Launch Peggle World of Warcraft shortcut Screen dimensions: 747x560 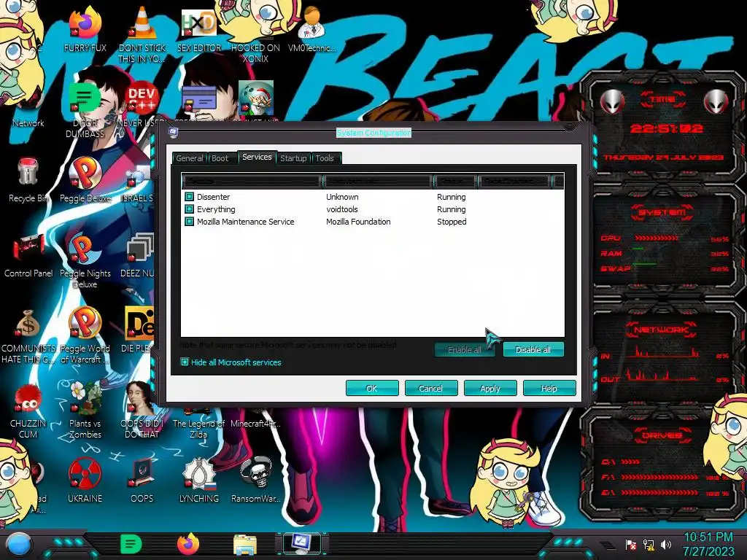tap(85, 337)
